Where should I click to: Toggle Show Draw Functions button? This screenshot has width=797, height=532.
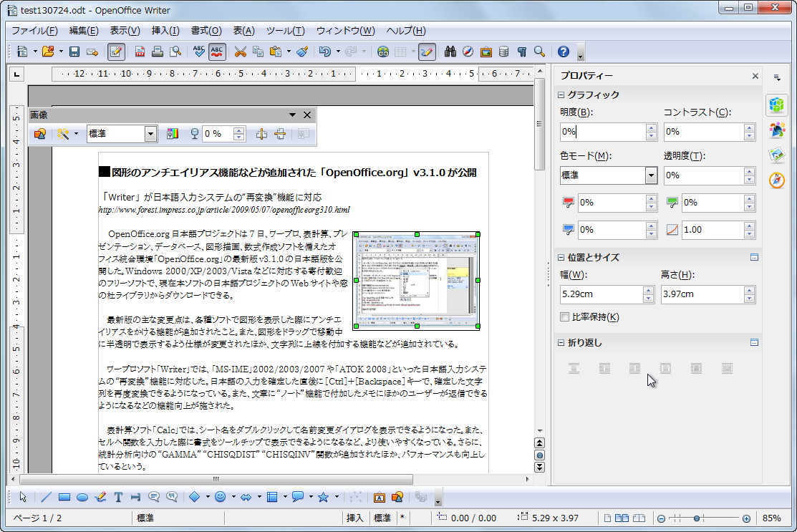pos(427,52)
